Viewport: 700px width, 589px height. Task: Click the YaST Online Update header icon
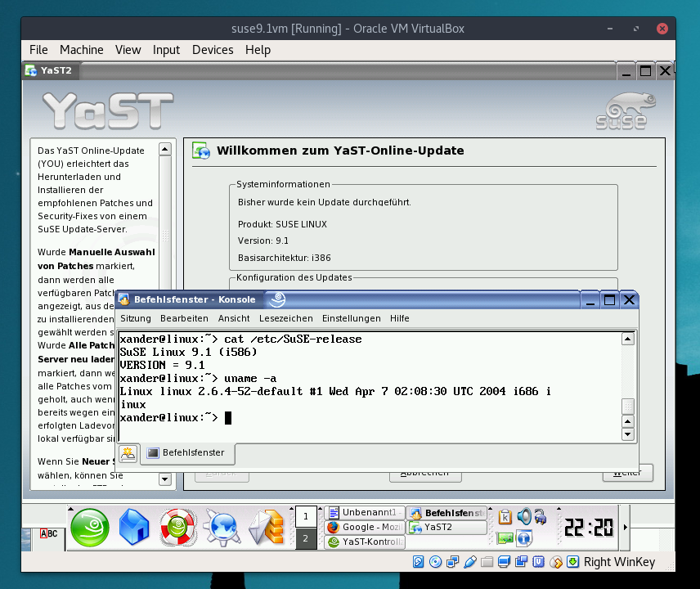point(201,151)
